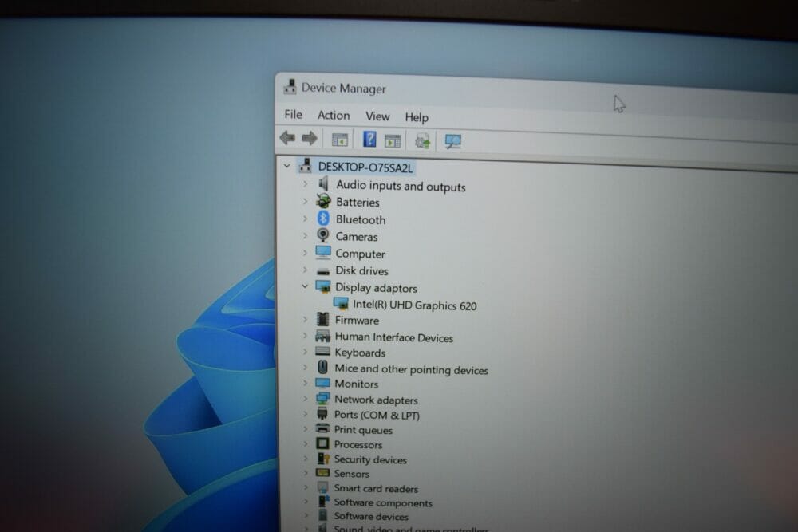This screenshot has height=532, width=798.
Task: Click the Processors icon
Action: 322,443
